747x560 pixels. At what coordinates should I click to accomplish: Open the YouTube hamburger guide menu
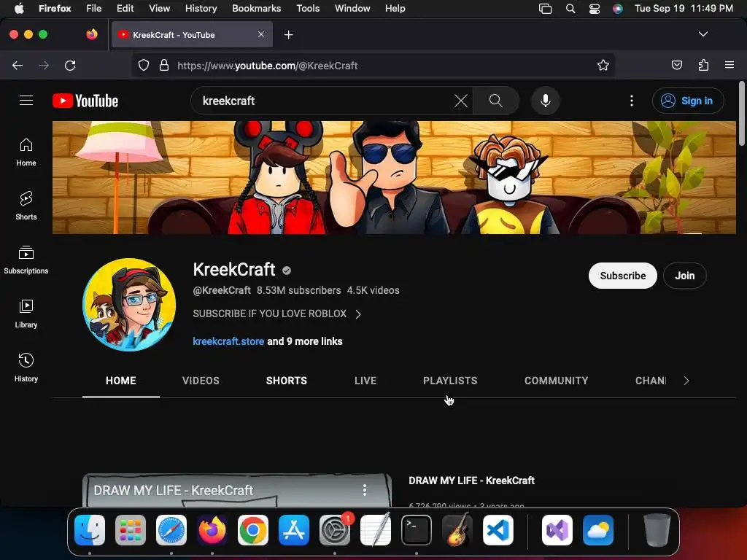pyautogui.click(x=26, y=101)
